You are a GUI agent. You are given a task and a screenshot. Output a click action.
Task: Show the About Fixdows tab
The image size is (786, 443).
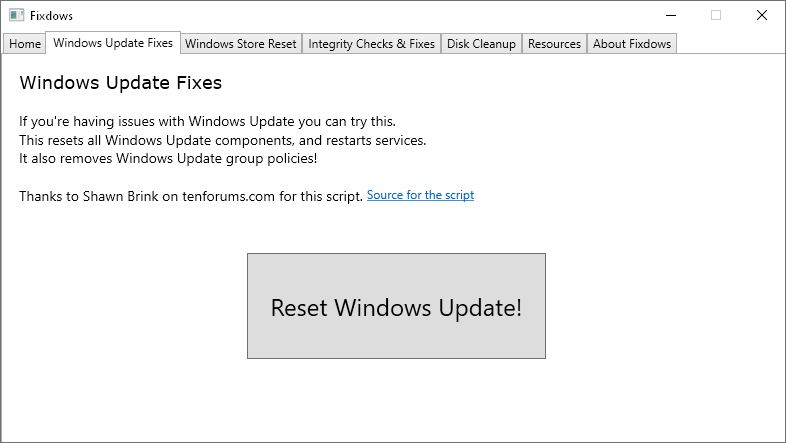pos(632,44)
